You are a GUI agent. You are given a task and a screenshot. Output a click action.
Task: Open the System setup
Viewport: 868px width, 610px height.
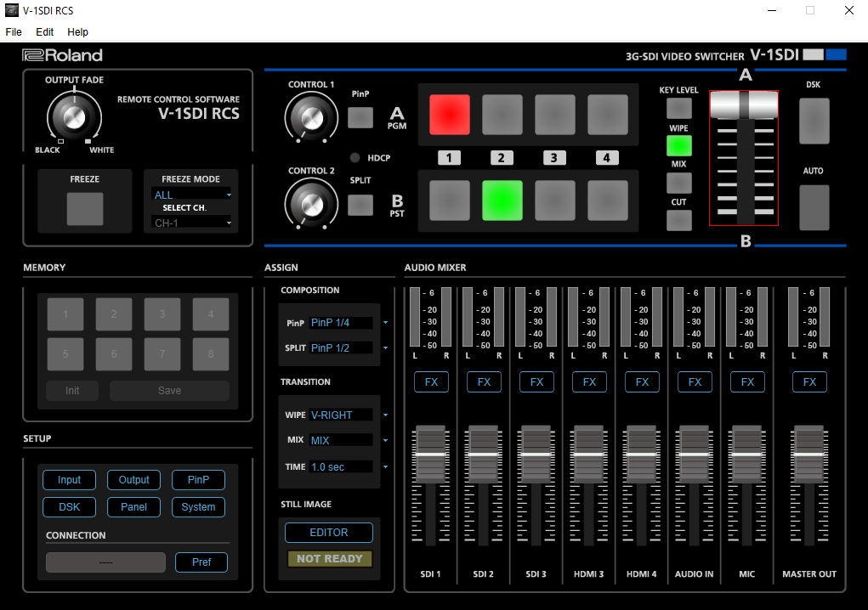pyautogui.click(x=198, y=507)
